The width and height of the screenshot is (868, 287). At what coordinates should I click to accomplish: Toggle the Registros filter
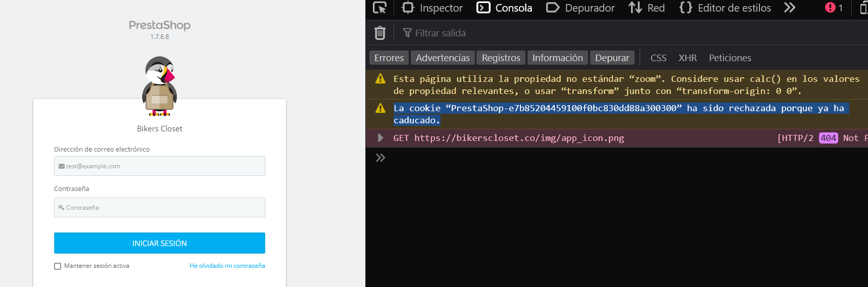(501, 58)
